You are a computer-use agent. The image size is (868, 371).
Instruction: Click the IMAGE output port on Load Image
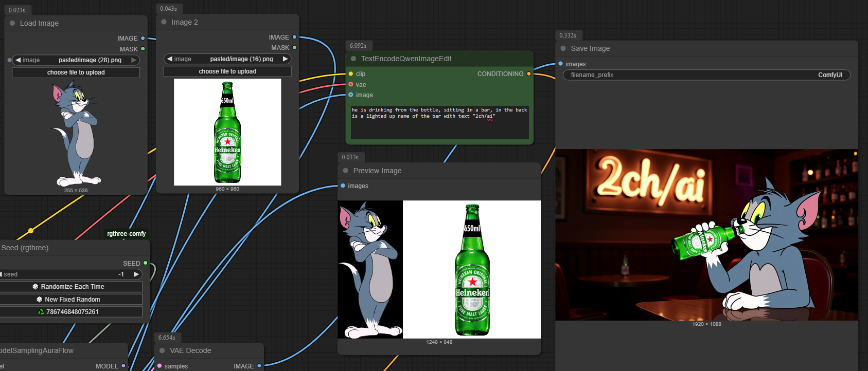[143, 39]
